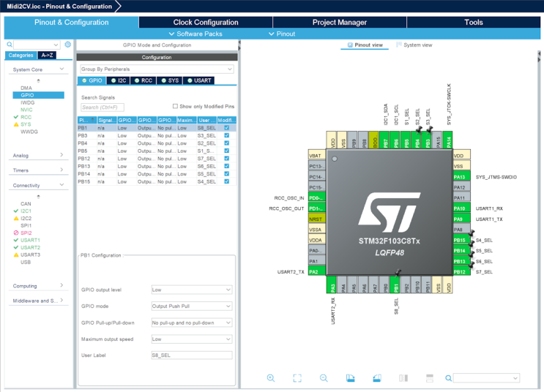
Task: Click pin PA13 on the chip
Action: pyautogui.click(x=460, y=177)
